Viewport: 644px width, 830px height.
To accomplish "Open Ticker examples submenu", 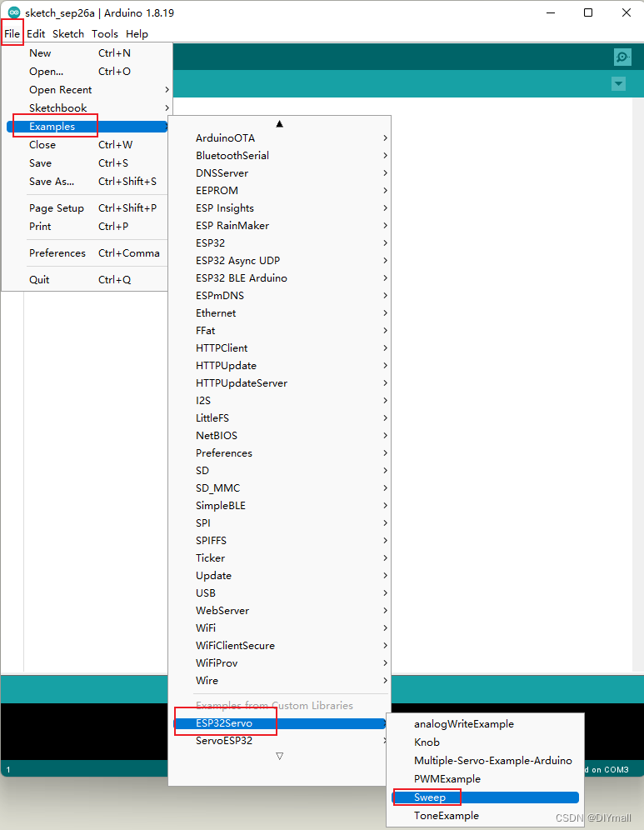I will click(x=280, y=557).
